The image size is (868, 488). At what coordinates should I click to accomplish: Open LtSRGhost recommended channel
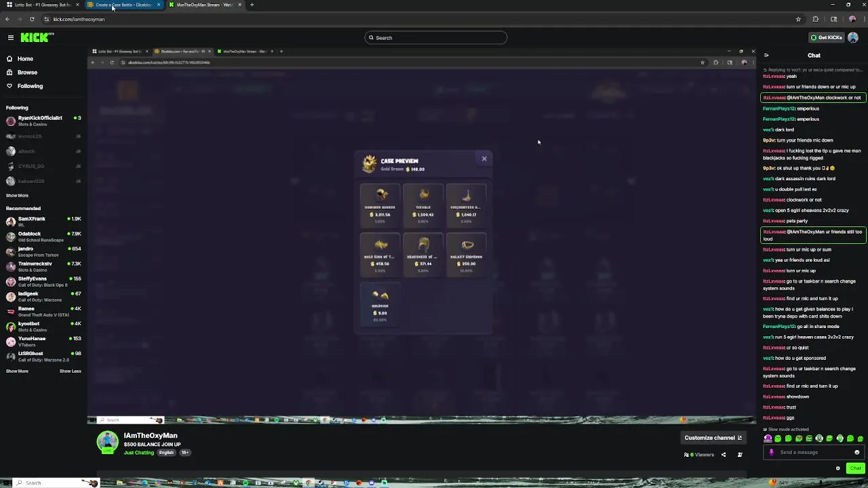tap(43, 356)
